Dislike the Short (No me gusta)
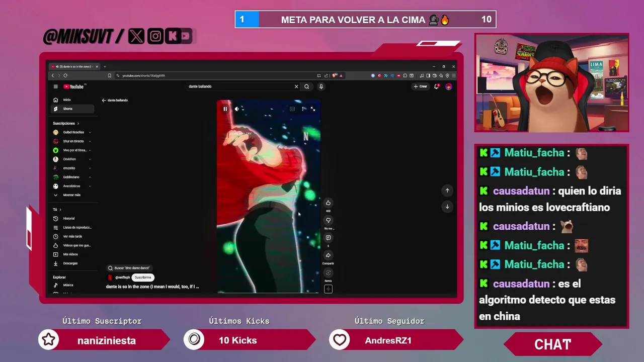The image size is (644, 362). pos(328,220)
